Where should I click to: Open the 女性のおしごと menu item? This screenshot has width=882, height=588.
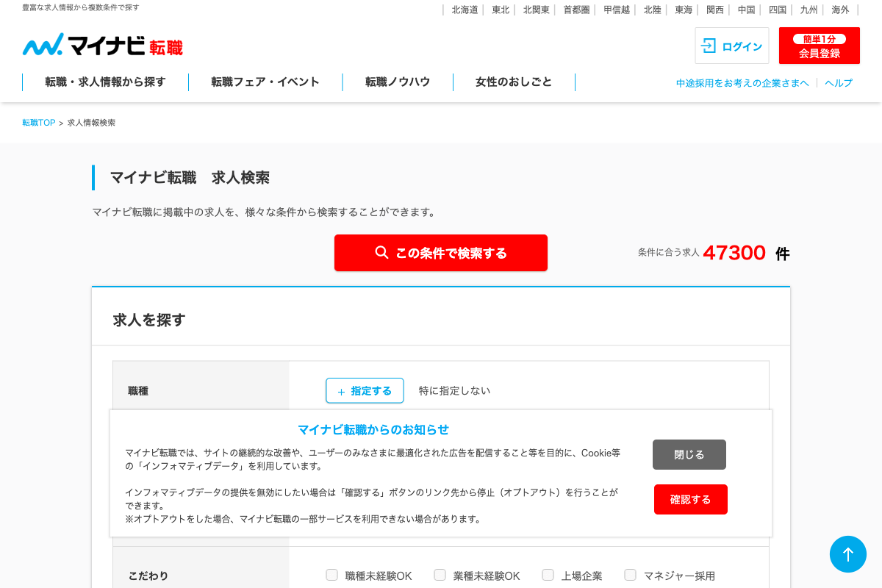coord(514,82)
